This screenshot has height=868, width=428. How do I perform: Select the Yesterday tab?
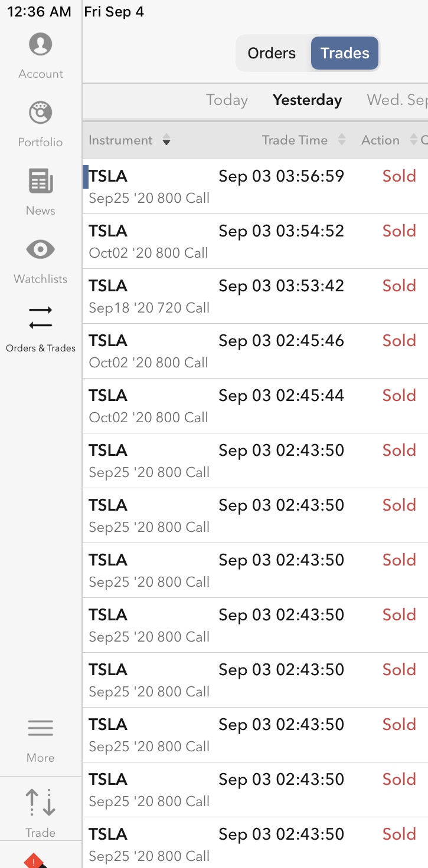click(307, 100)
